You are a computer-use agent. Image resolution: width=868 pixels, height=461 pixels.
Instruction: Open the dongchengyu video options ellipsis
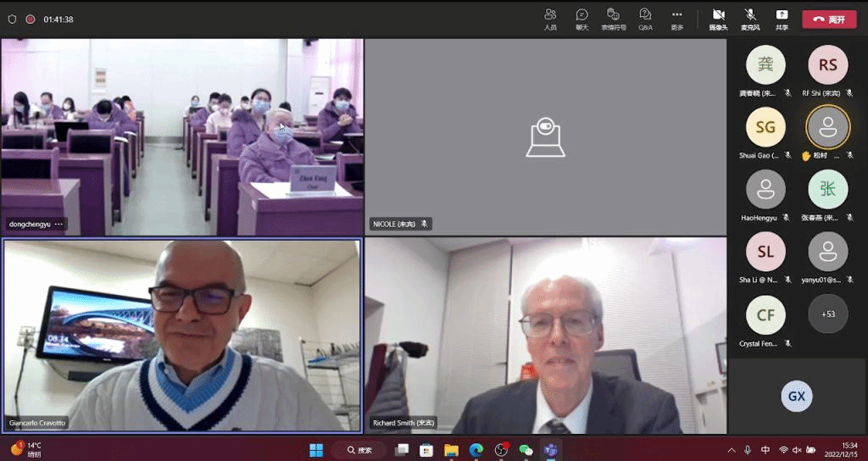pos(59,225)
